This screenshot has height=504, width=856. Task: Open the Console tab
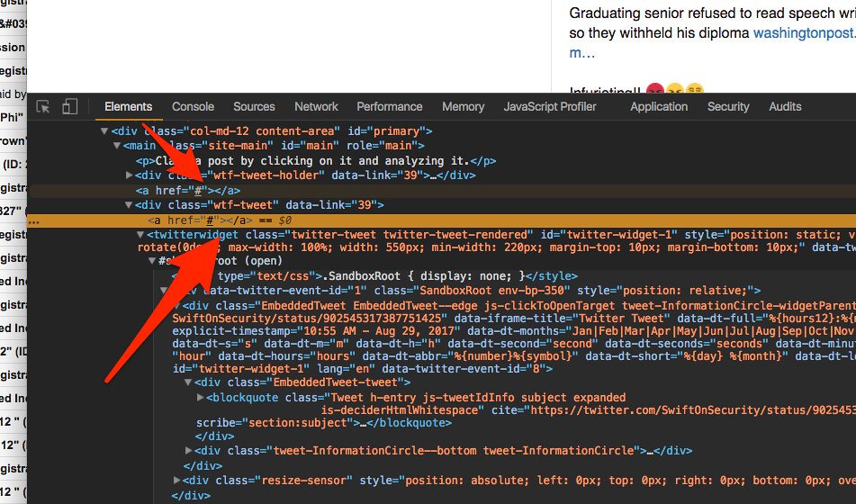pyautogui.click(x=193, y=106)
